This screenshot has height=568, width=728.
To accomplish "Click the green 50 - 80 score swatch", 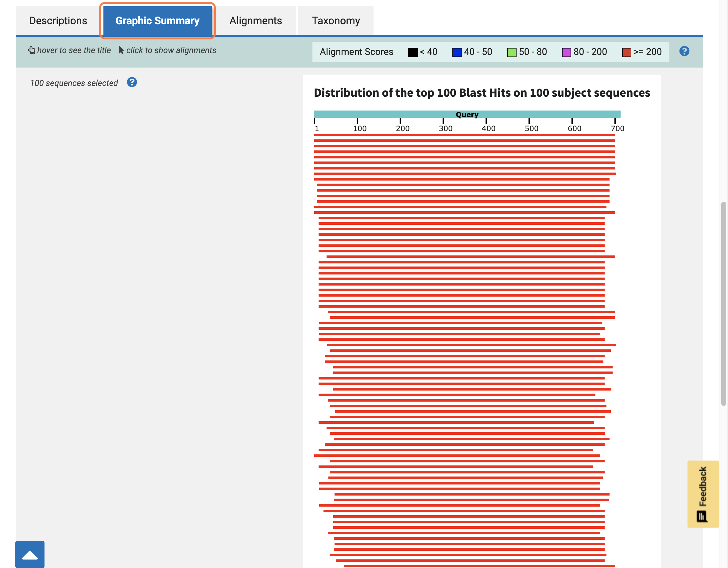I will tap(511, 53).
